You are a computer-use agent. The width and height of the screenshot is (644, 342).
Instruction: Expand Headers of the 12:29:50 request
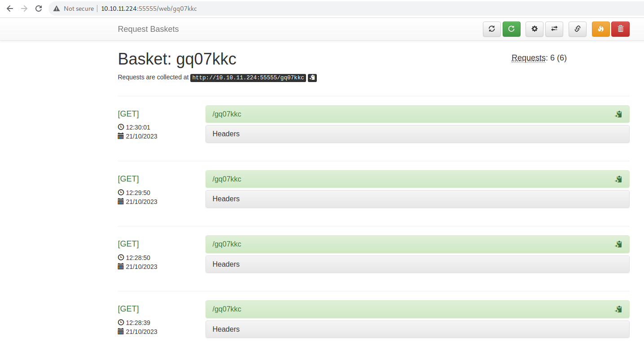417,199
